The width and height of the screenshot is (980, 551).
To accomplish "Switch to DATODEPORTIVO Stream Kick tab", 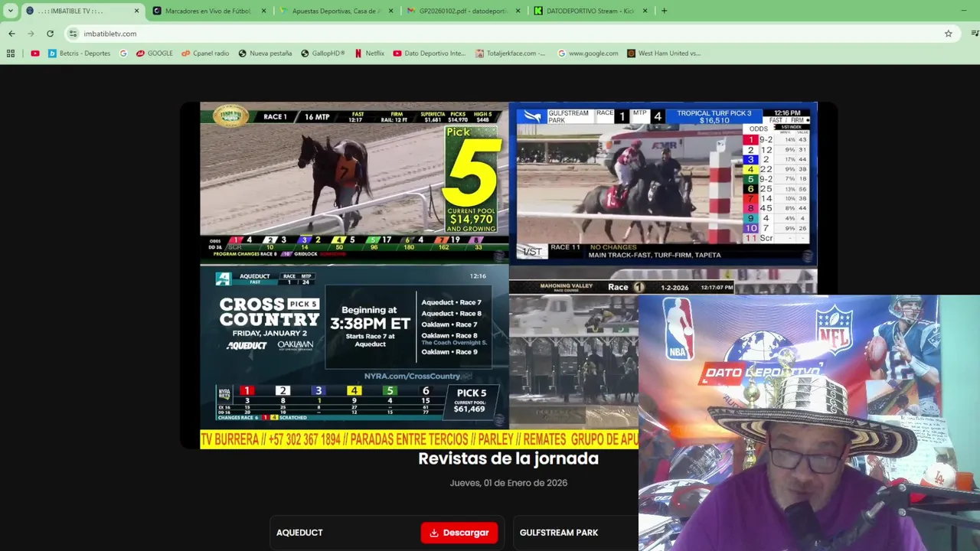I will 591,11.
